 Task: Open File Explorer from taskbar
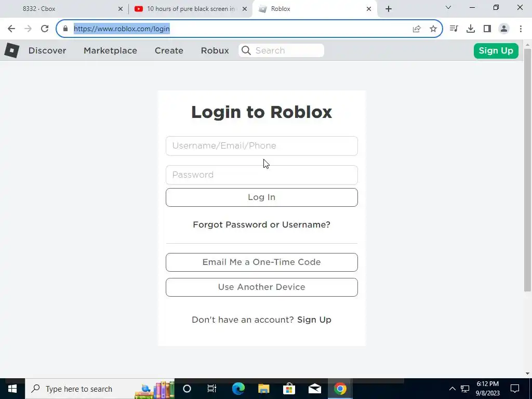263,389
